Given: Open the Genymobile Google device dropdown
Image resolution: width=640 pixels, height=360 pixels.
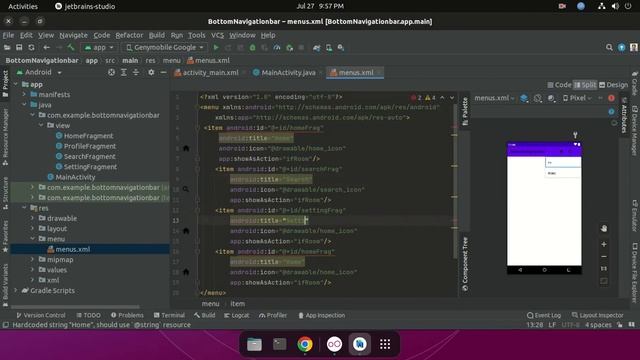Looking at the screenshot, I should pyautogui.click(x=164, y=48).
